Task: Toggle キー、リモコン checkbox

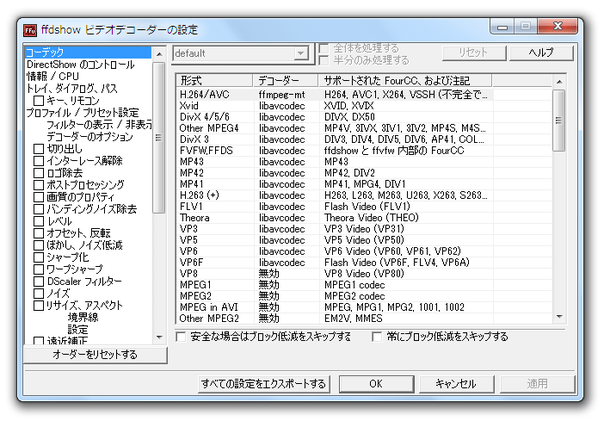Action: (39, 101)
